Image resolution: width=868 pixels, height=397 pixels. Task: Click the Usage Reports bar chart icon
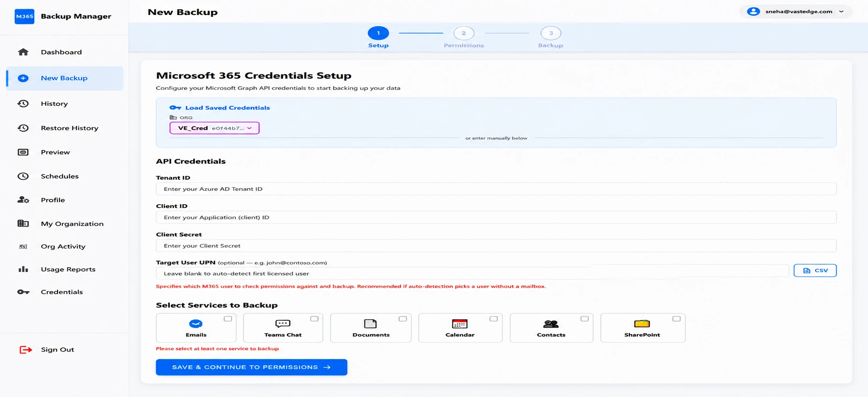[23, 269]
